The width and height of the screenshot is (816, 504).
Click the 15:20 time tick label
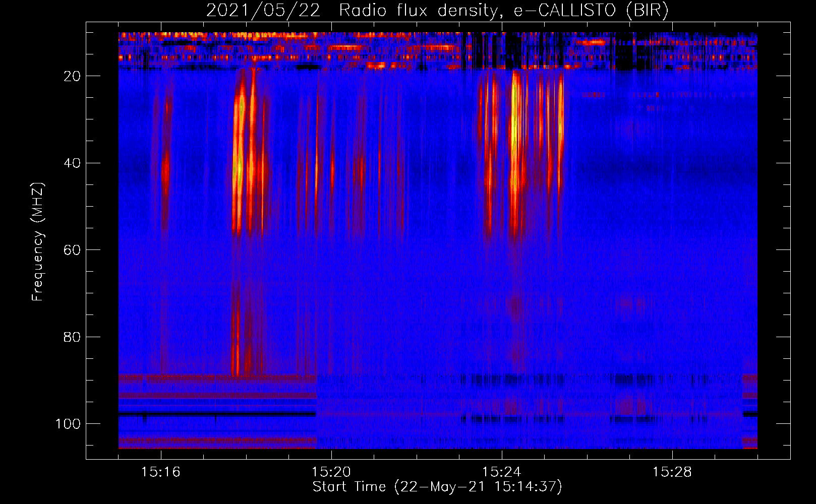tap(331, 472)
